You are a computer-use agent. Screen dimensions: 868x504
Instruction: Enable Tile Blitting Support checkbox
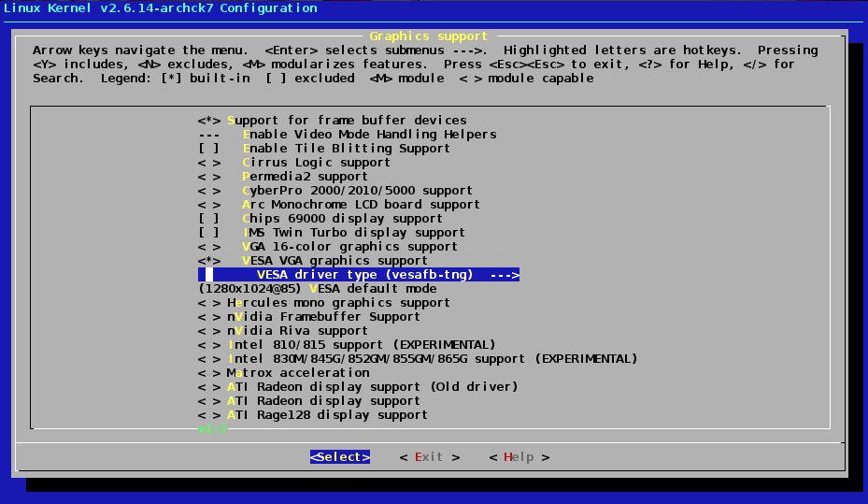tap(209, 149)
